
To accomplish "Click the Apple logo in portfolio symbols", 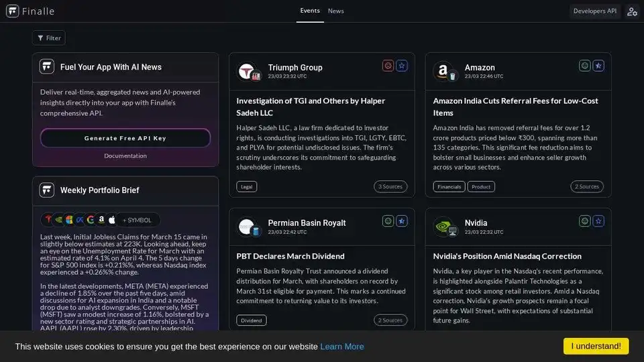I will coord(112,220).
